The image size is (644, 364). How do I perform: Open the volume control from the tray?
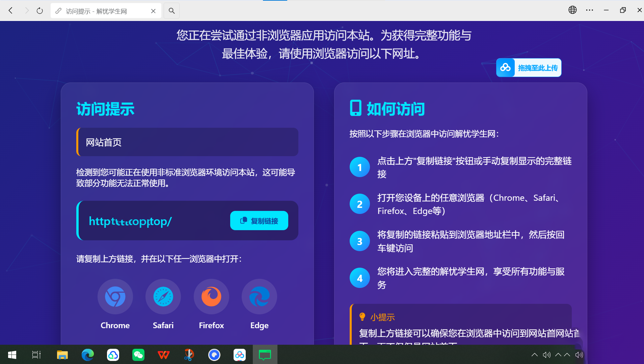tap(546, 355)
